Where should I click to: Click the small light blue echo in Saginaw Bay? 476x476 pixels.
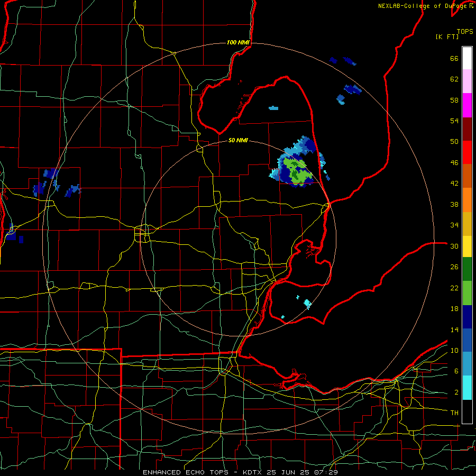(x=273, y=108)
